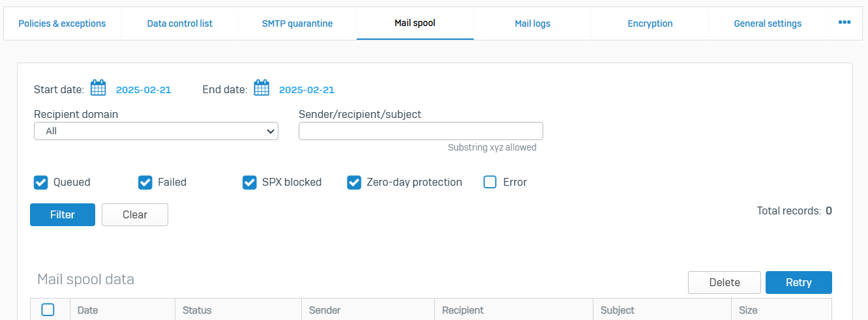Click the Delete button

pos(725,282)
